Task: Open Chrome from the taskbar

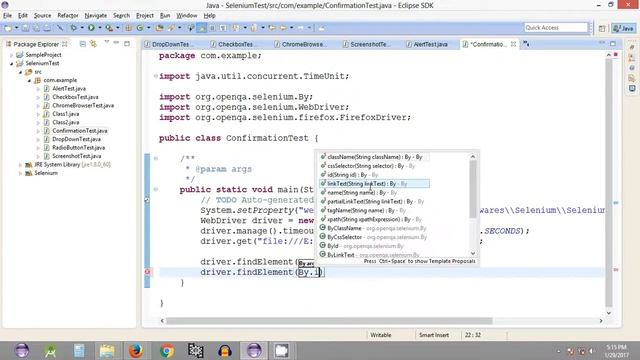Action: click(167, 351)
